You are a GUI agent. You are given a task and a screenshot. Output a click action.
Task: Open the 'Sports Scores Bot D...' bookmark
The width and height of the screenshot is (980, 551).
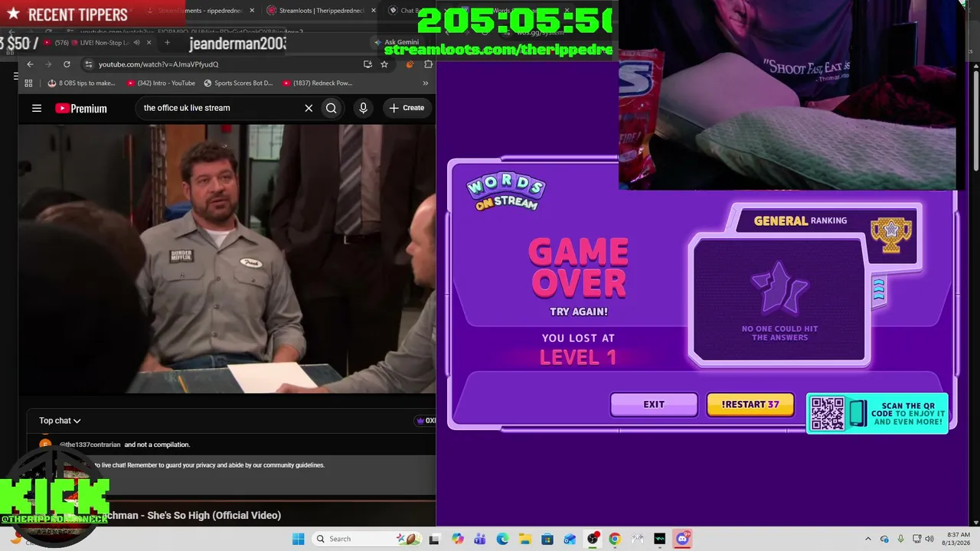click(x=237, y=83)
